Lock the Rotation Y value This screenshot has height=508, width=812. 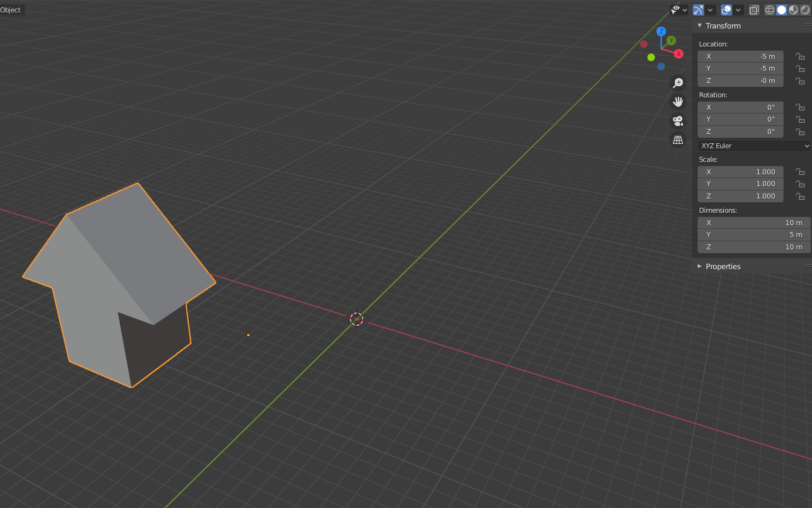[800, 120]
